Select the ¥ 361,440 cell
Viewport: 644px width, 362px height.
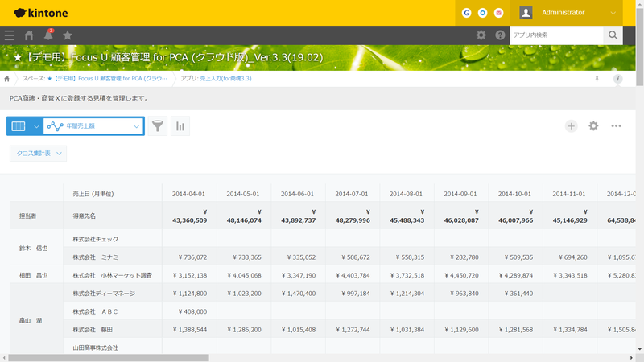click(515, 293)
